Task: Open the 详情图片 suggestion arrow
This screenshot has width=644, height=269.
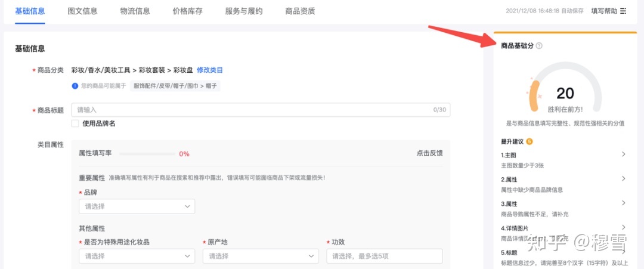Action: tap(623, 227)
